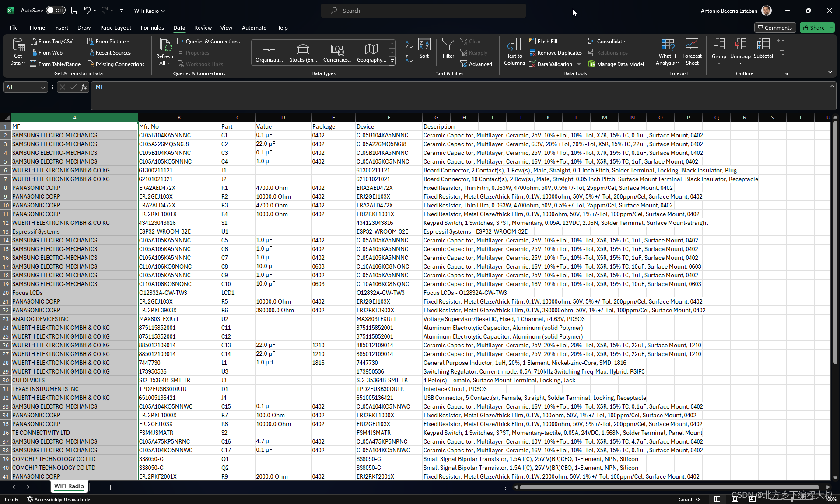Click the Flash Fill icon
The image size is (840, 504).
pyautogui.click(x=532, y=41)
